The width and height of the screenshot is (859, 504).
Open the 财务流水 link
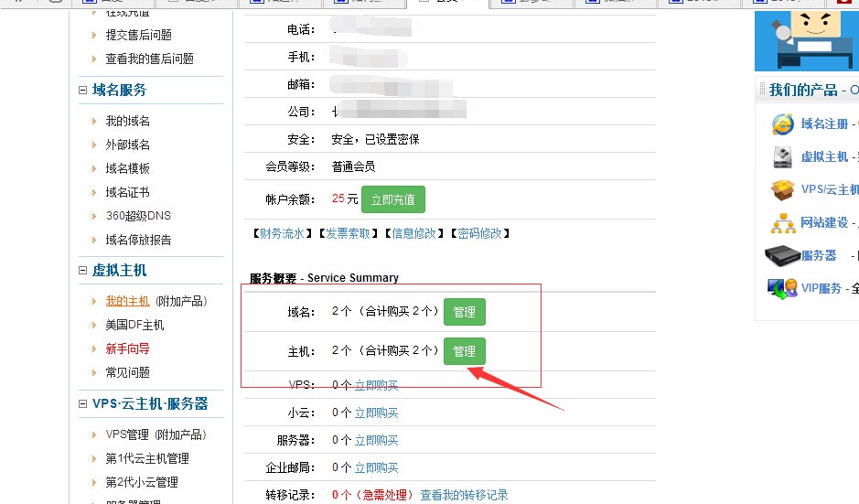point(282,234)
